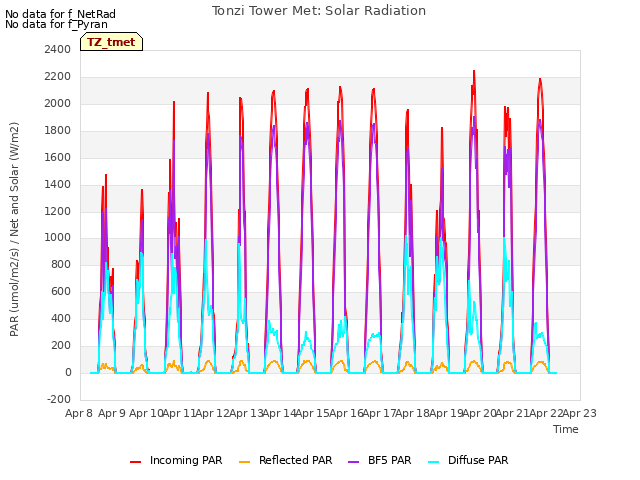Click the Apr 19 x-axis tick label

click(446, 413)
